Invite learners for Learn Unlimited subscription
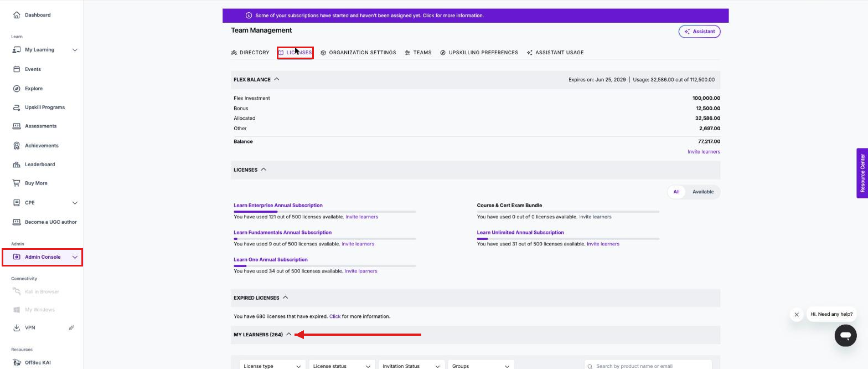 click(603, 244)
